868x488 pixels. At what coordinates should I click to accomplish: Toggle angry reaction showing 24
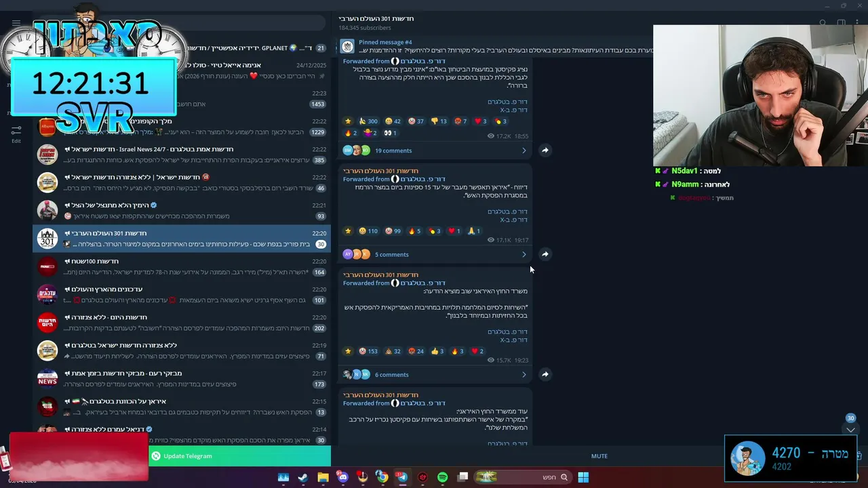click(416, 351)
